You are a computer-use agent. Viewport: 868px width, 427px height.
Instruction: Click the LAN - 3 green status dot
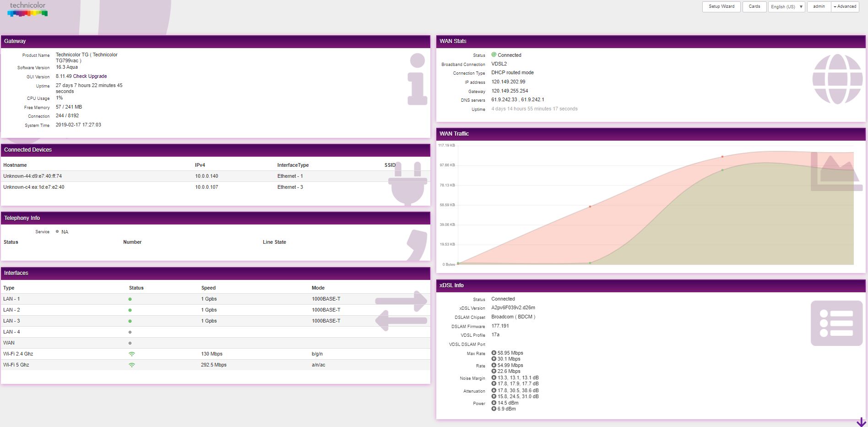pyautogui.click(x=130, y=321)
